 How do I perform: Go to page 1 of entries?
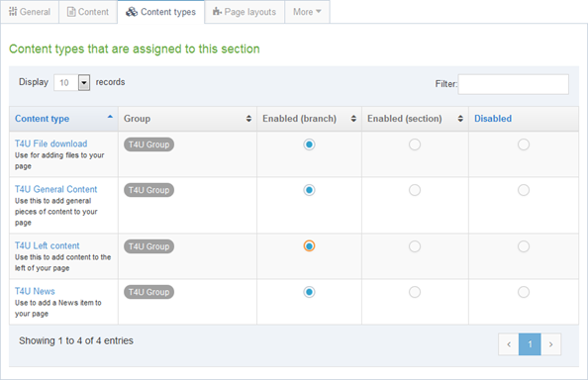click(x=530, y=344)
